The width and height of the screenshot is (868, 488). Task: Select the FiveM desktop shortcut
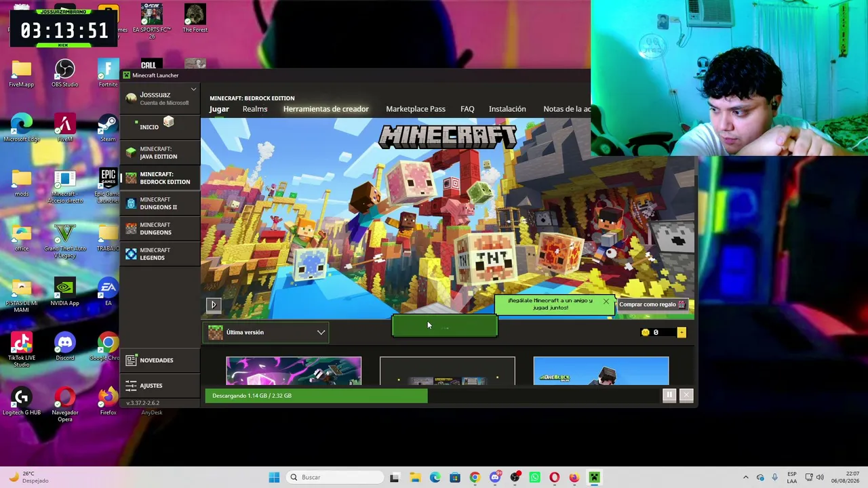tap(64, 129)
